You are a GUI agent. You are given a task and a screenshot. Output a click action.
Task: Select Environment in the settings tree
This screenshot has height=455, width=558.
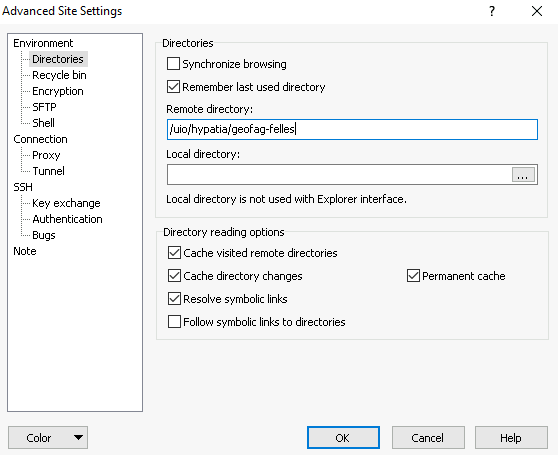(43, 43)
